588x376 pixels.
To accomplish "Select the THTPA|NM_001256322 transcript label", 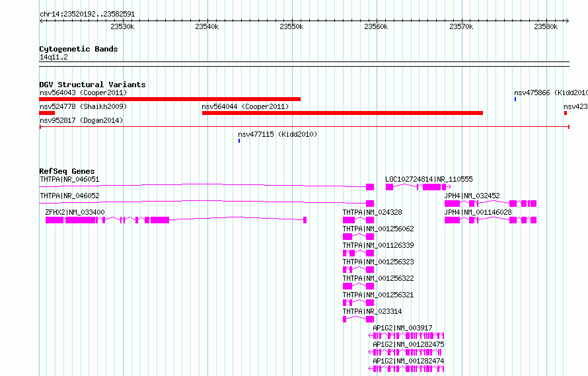I will [379, 278].
